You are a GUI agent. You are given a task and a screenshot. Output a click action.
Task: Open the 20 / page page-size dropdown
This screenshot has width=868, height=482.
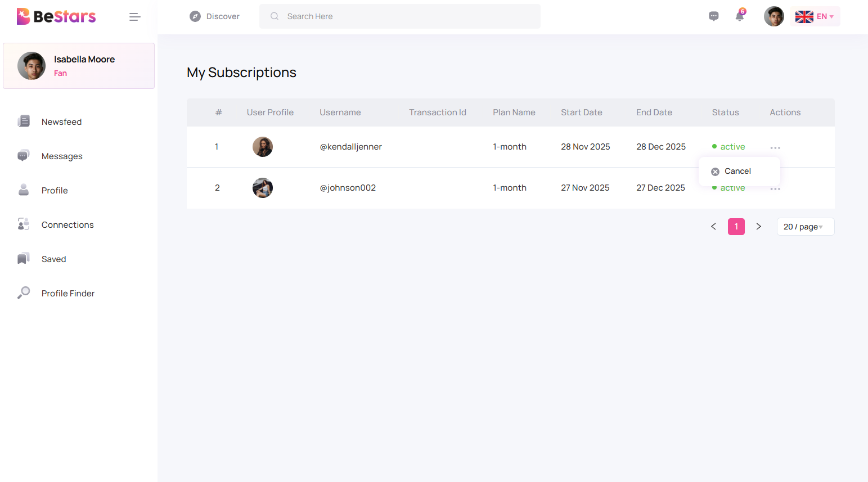coord(805,227)
